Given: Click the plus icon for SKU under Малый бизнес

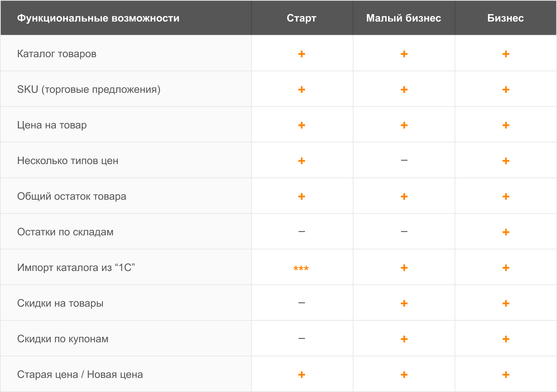Looking at the screenshot, I should (x=404, y=89).
